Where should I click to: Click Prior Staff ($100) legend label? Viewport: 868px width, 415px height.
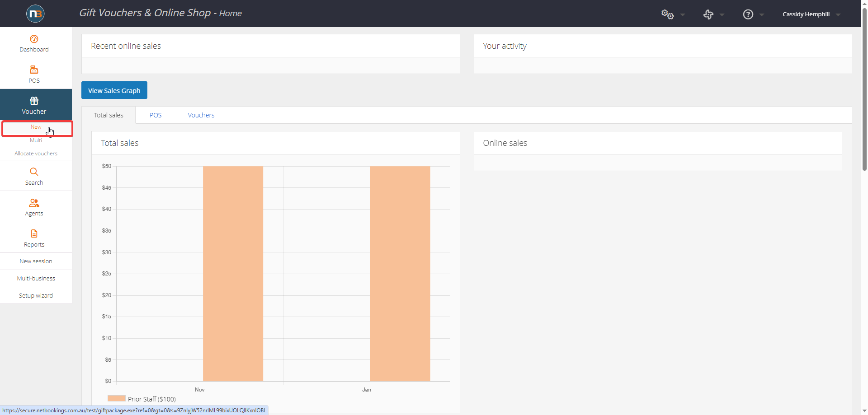(x=152, y=399)
